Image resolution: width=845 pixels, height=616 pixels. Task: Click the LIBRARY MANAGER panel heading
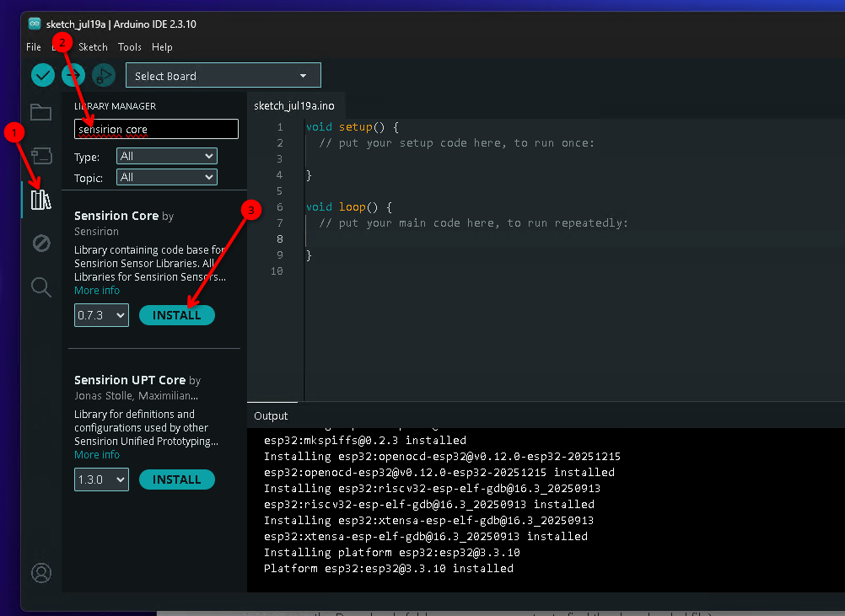[x=116, y=106]
